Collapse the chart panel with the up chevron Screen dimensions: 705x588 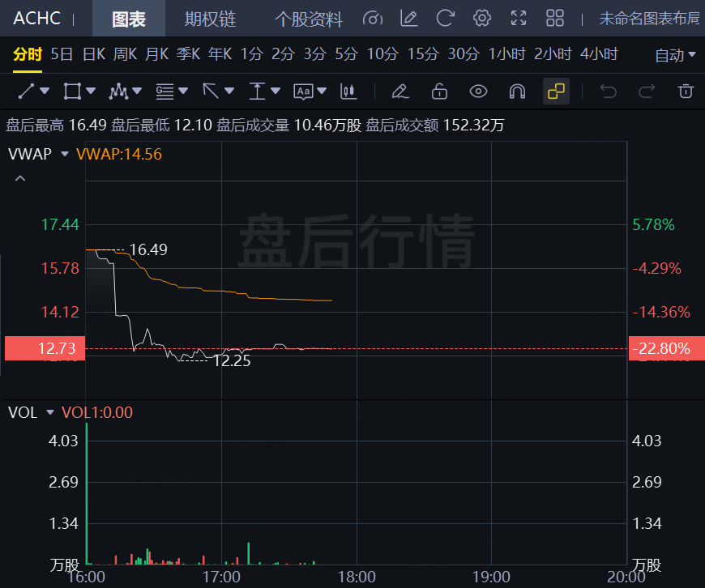(x=20, y=178)
